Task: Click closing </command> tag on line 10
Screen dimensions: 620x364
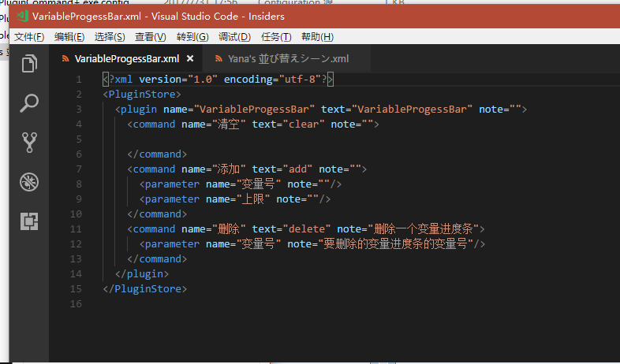Action: click(157, 214)
